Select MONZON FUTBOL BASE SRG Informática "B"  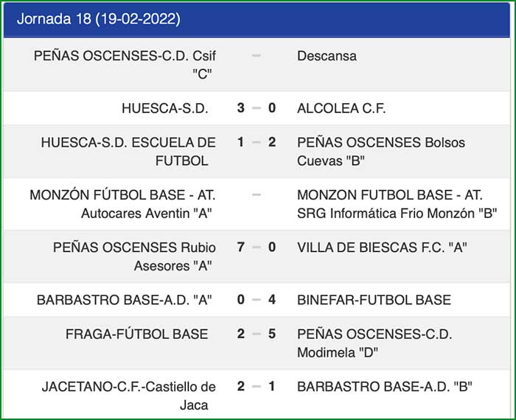click(x=396, y=204)
